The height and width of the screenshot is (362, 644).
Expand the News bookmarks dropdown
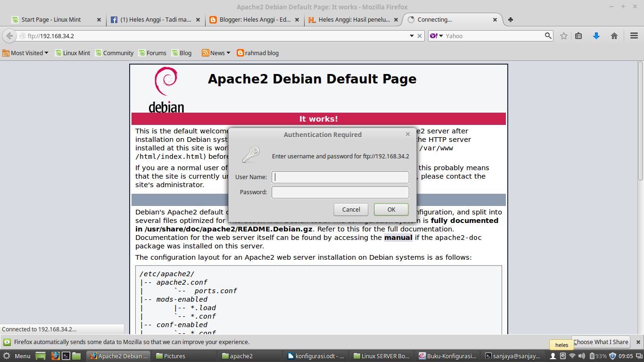tap(216, 53)
